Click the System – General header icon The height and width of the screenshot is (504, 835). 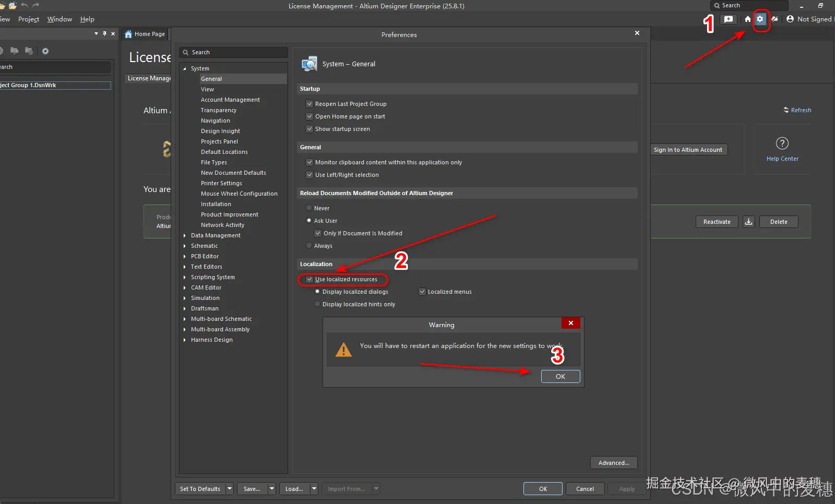pos(309,64)
